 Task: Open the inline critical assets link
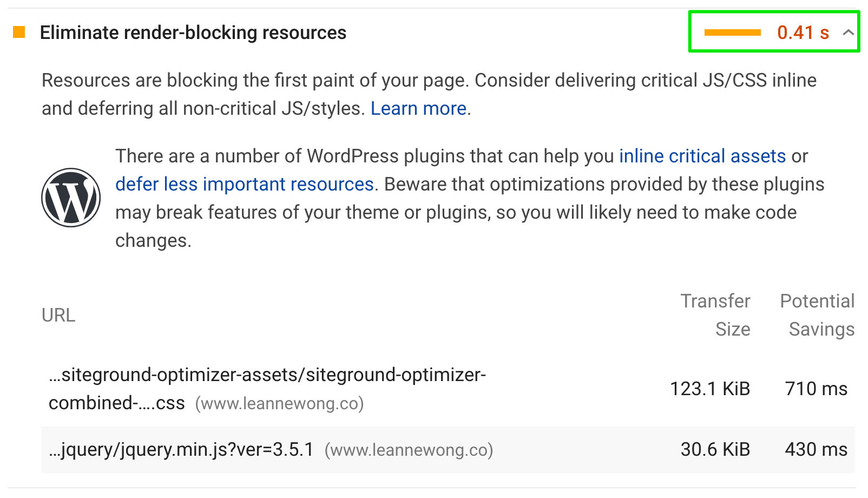point(702,156)
